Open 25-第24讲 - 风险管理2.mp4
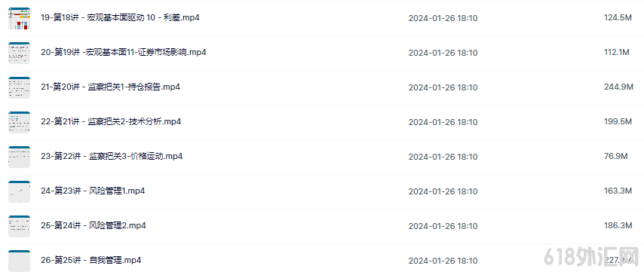This screenshot has height=275, width=644. 94,226
